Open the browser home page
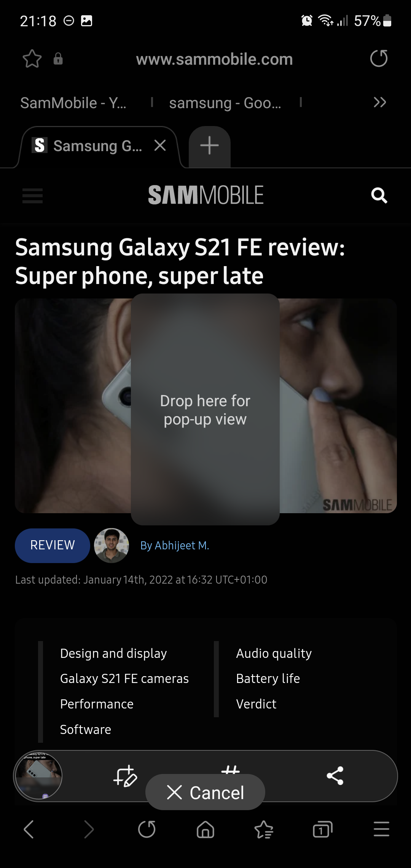 [205, 829]
